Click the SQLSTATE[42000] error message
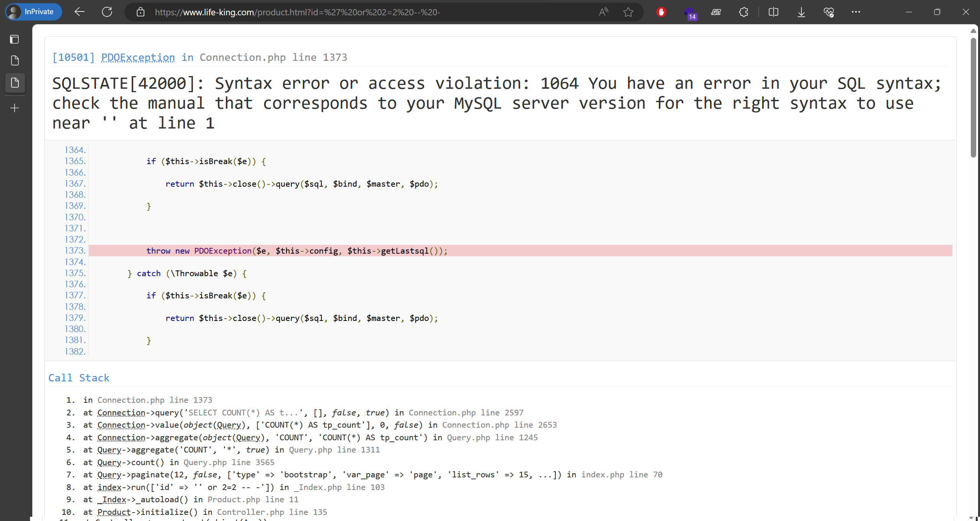 click(497, 103)
